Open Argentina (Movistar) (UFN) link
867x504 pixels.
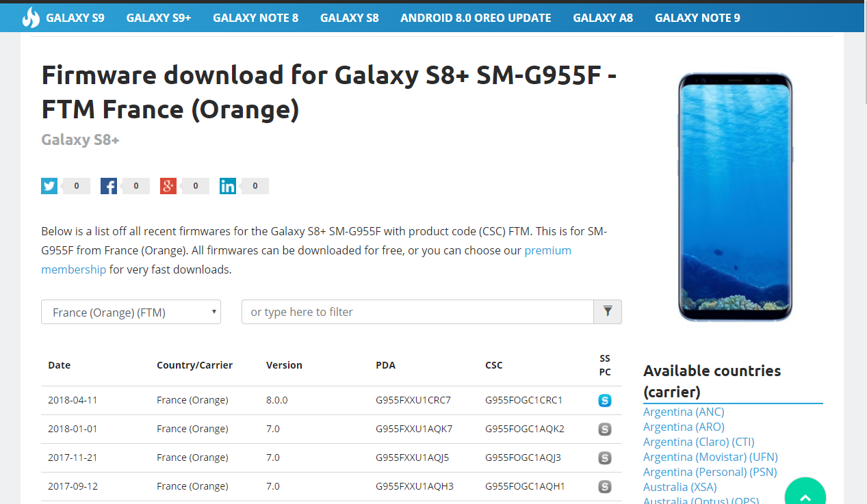tap(710, 457)
